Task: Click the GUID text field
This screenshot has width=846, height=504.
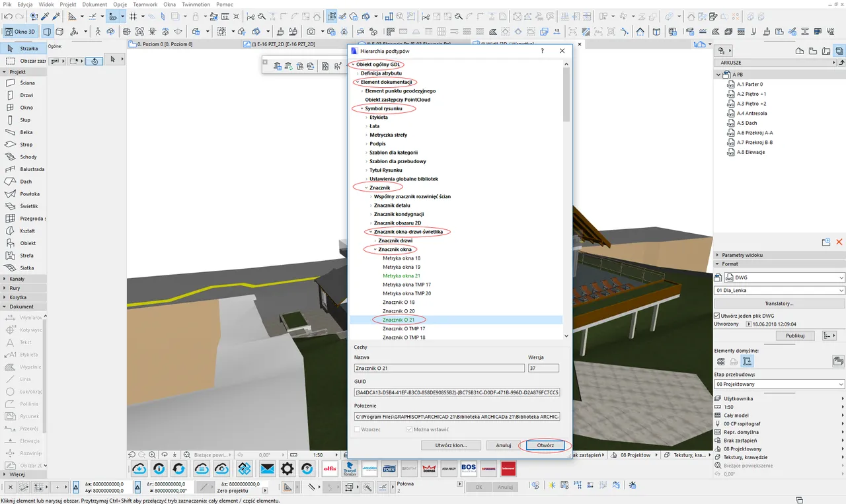Action: click(457, 392)
